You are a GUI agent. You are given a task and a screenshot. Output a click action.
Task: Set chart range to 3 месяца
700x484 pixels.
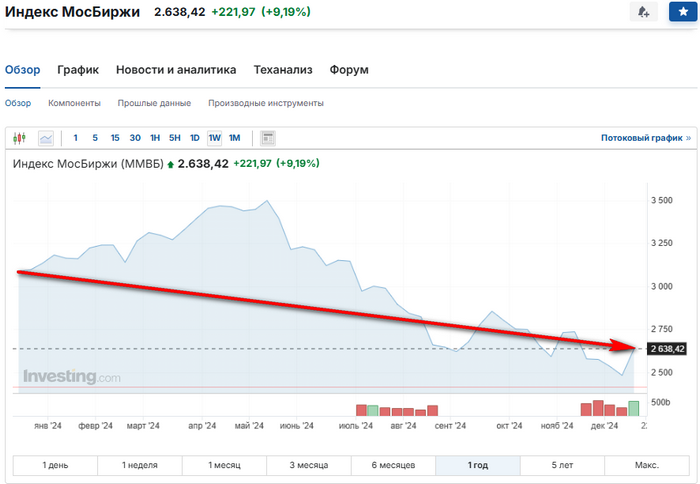pos(307,466)
